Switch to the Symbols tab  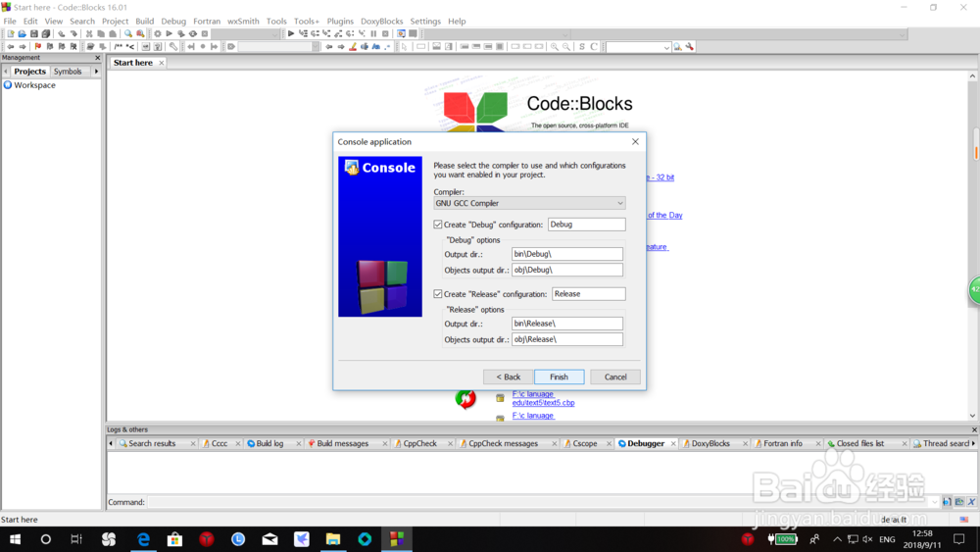[68, 72]
